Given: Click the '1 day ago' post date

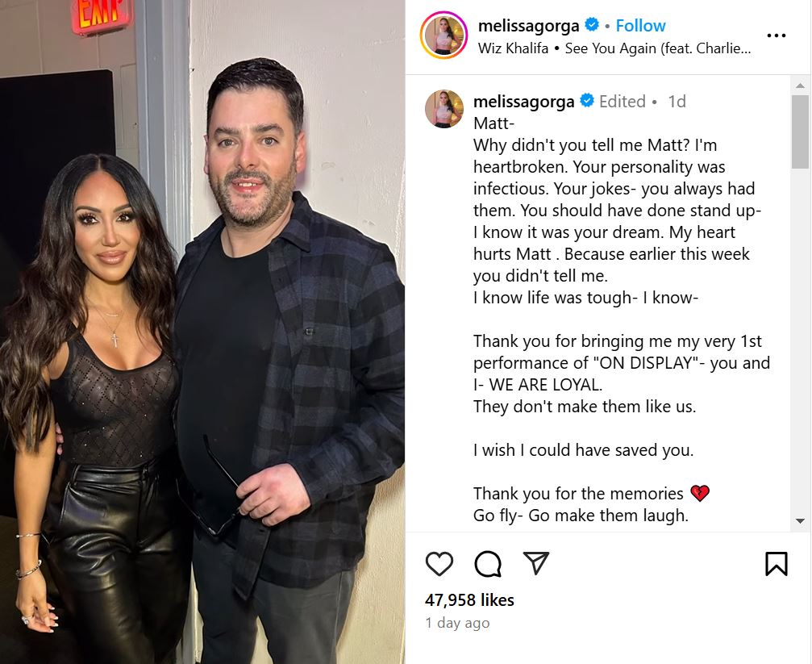Looking at the screenshot, I should click(457, 623).
